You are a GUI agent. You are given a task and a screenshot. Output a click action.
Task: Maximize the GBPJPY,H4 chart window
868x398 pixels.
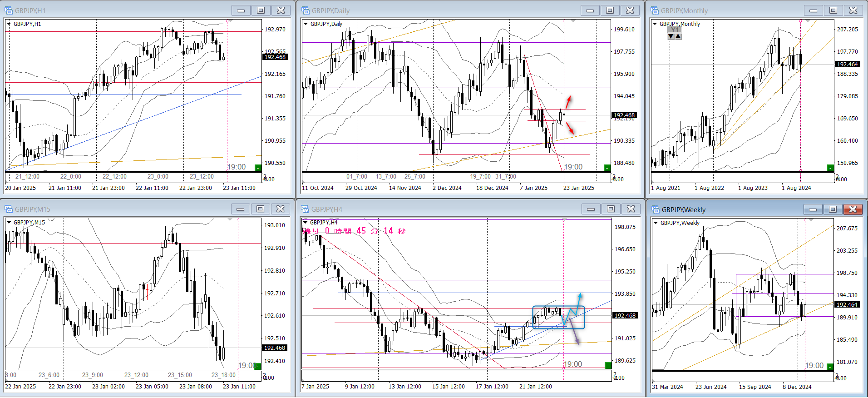(611, 209)
